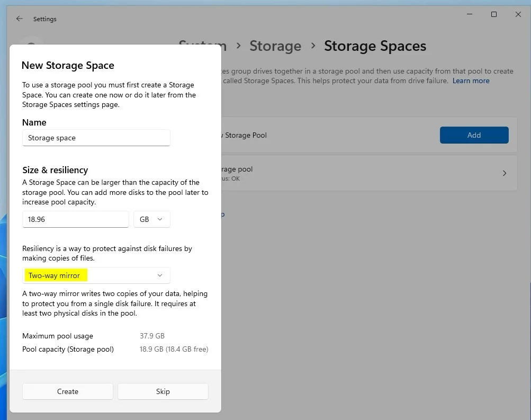Click the Pool capacity (Storage pool) label

68,349
